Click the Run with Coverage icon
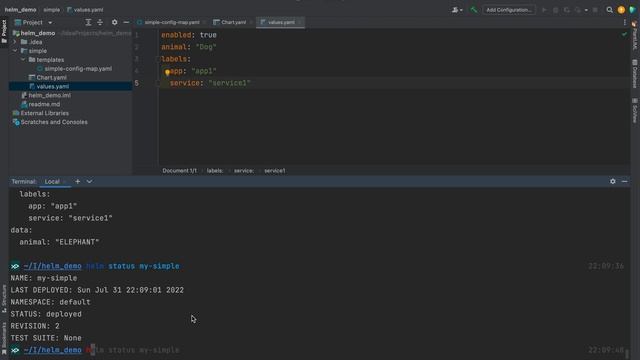 tap(567, 10)
